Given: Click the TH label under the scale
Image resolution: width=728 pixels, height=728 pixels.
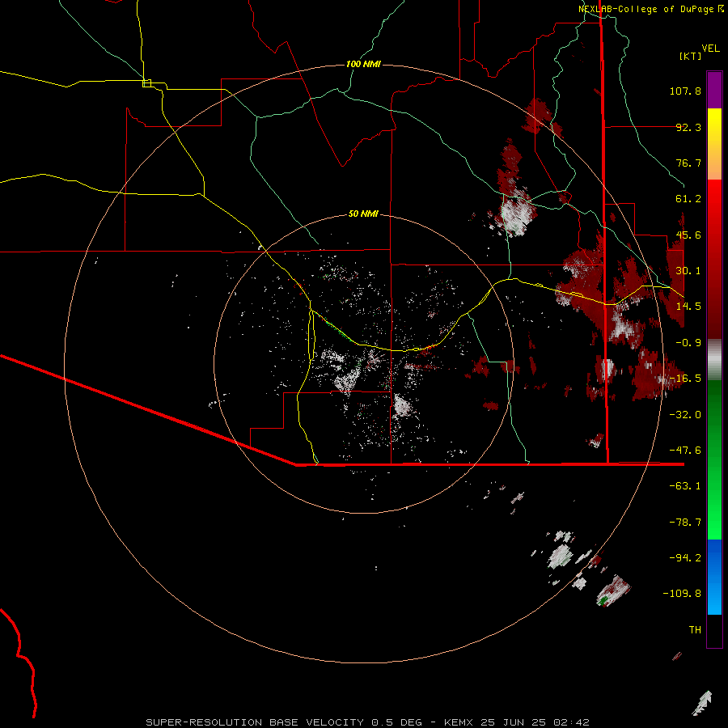Looking at the screenshot, I should coord(695,630).
